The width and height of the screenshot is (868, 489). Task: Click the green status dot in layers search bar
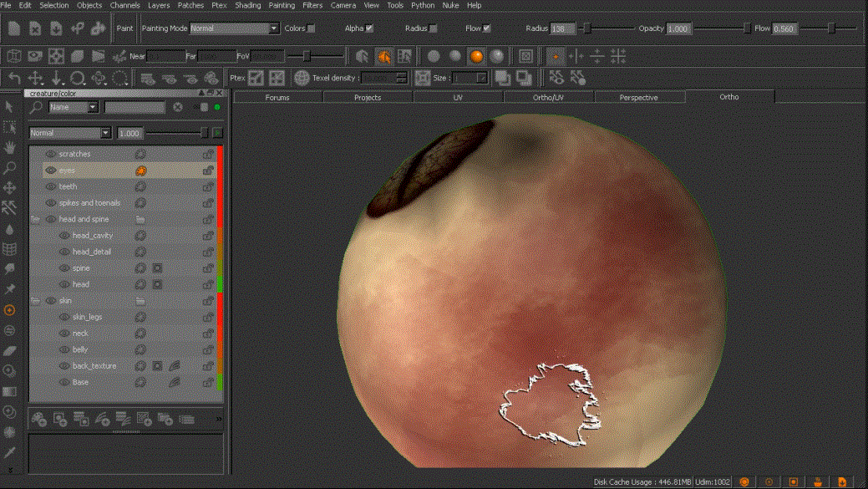coord(217,107)
